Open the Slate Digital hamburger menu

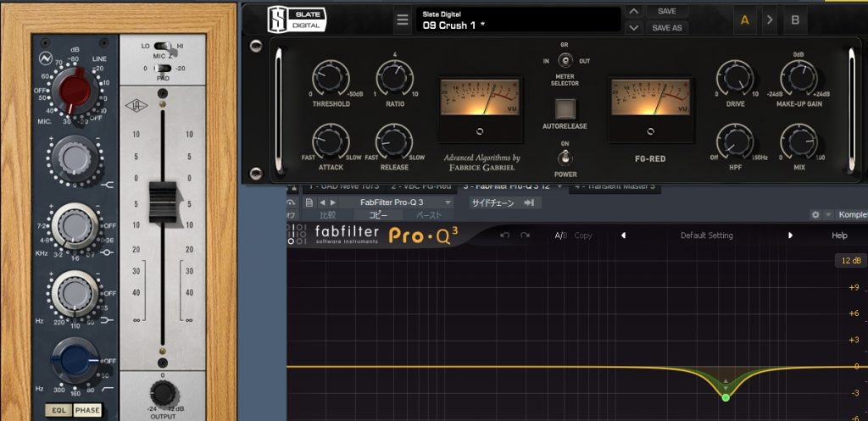click(x=403, y=20)
